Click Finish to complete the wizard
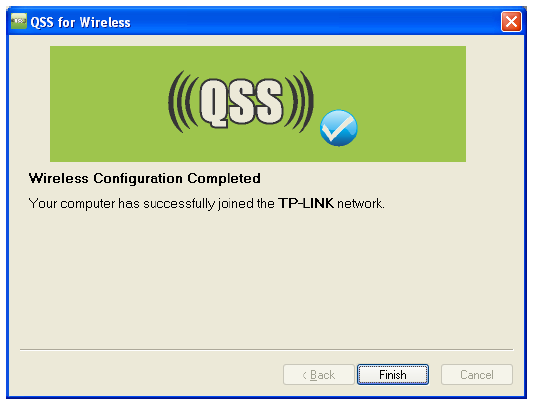The width and height of the screenshot is (535, 404). click(x=393, y=374)
